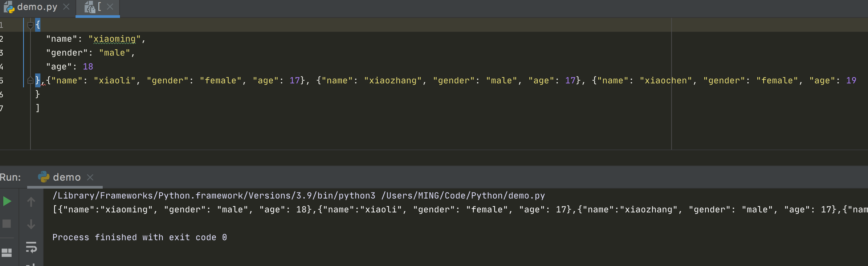The height and width of the screenshot is (266, 868).
Task: Click the python3 interpreter path in console output
Action: point(214,196)
